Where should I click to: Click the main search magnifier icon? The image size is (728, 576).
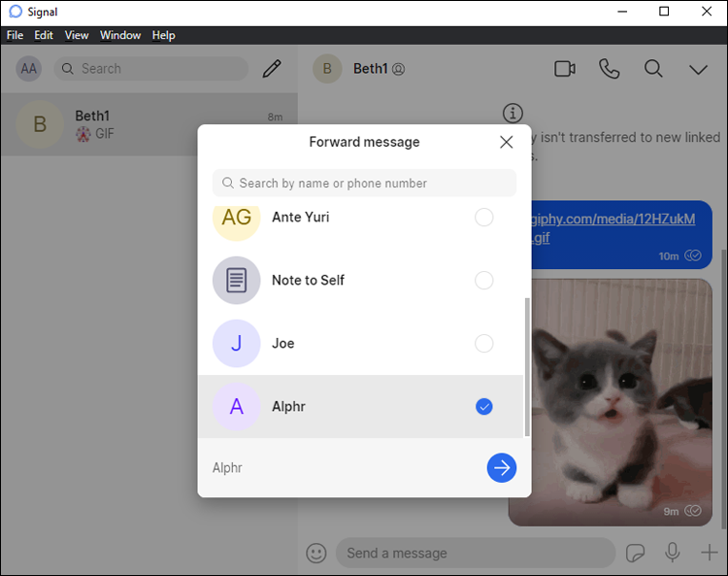point(68,69)
